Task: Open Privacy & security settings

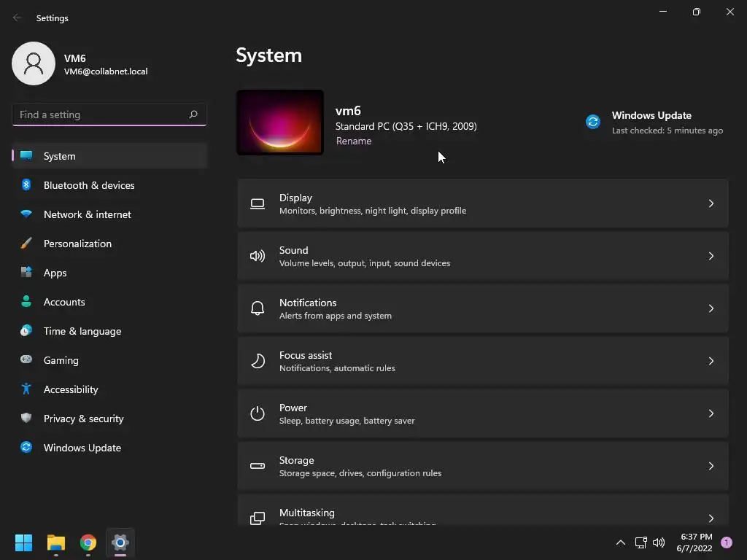Action: coord(109,418)
